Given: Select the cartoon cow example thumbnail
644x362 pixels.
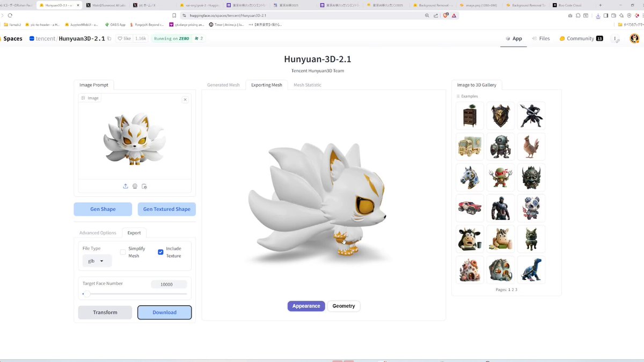Looking at the screenshot, I should pyautogui.click(x=470, y=239).
